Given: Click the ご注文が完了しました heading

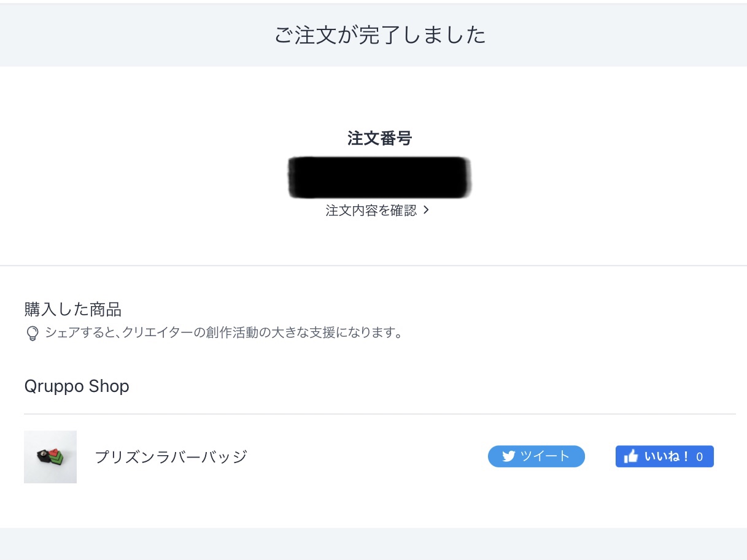Looking at the screenshot, I should (x=380, y=35).
